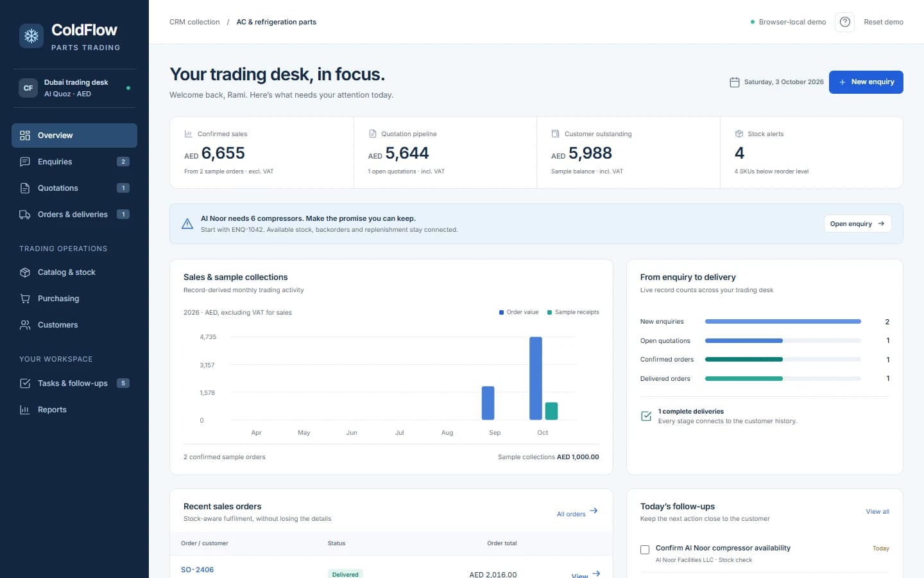
Task: Click the calendar icon beside the date
Action: pos(735,82)
